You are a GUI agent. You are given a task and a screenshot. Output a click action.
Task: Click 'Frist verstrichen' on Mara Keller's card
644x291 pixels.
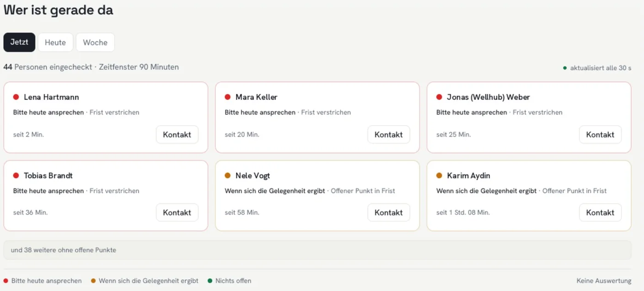326,112
